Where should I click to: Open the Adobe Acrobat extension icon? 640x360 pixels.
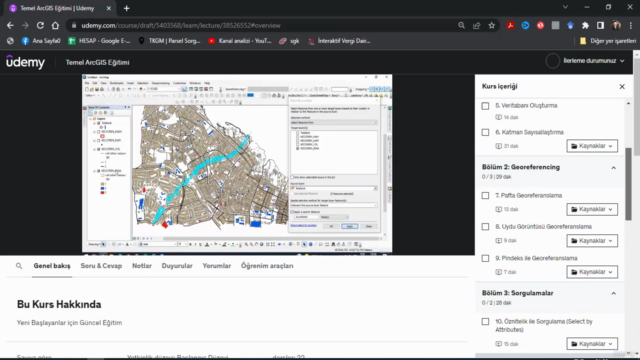[x=510, y=25]
